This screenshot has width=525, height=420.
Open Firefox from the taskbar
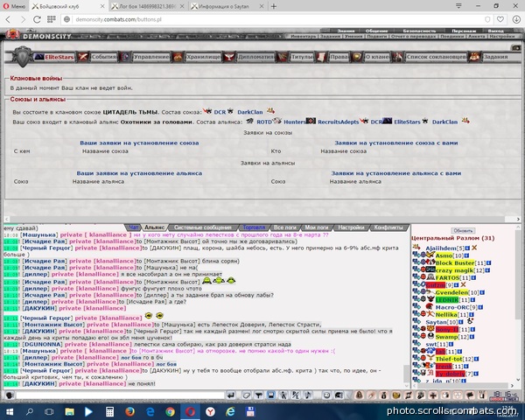pos(129,411)
